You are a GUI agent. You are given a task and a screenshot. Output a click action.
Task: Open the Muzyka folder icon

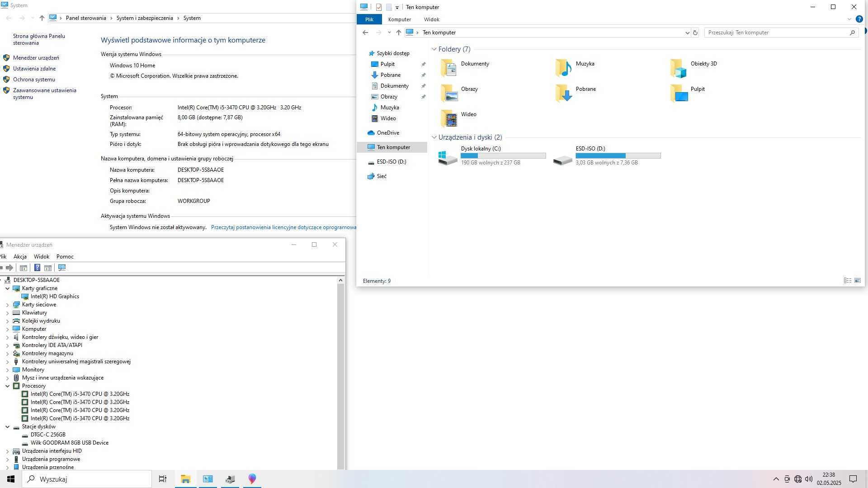tap(564, 68)
